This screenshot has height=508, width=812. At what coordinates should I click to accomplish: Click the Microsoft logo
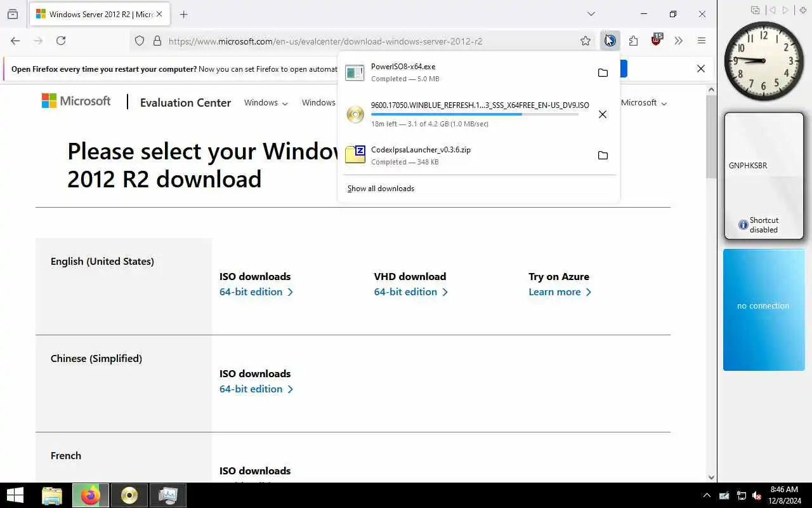coord(76,101)
